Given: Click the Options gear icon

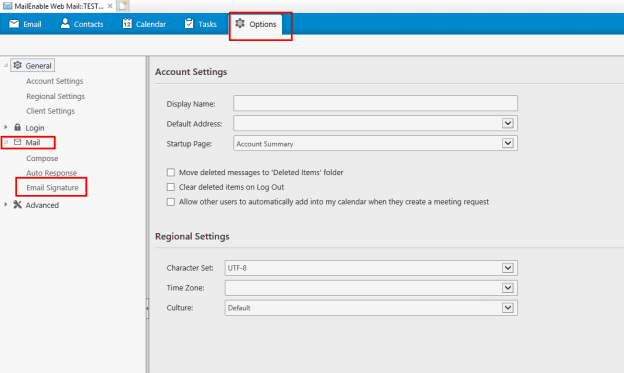Looking at the screenshot, I should (240, 23).
